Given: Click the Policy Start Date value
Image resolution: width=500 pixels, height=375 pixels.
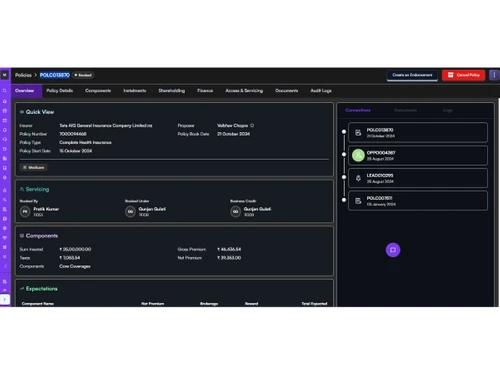Looking at the screenshot, I should coord(76,151).
